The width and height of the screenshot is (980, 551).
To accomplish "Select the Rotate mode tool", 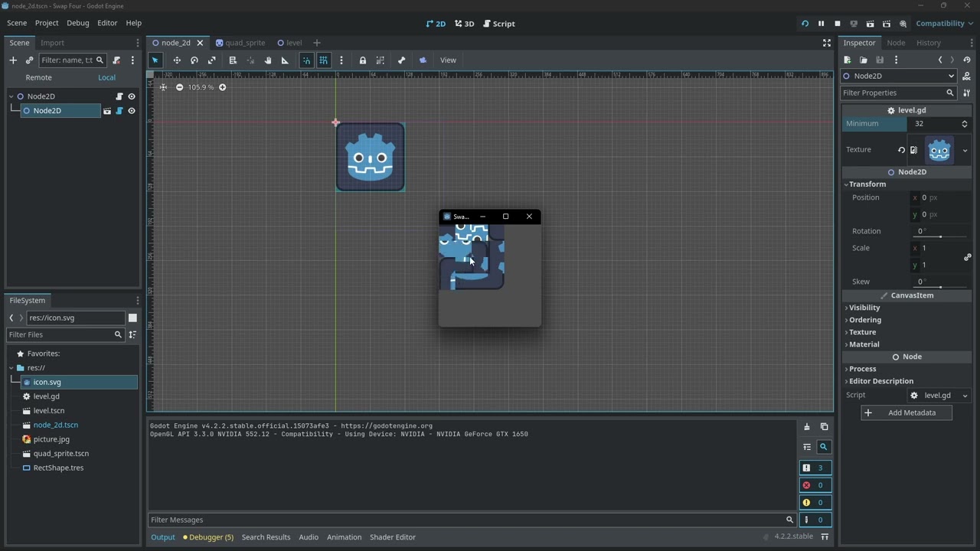I will 194,60.
